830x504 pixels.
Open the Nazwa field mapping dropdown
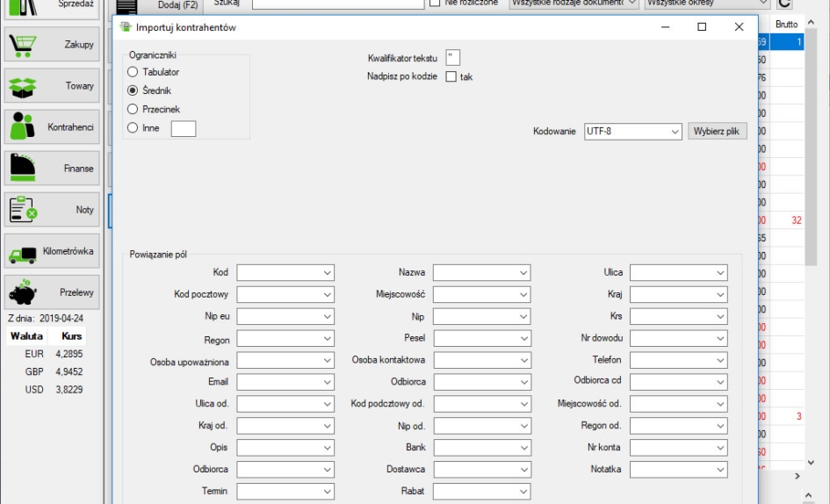(482, 273)
